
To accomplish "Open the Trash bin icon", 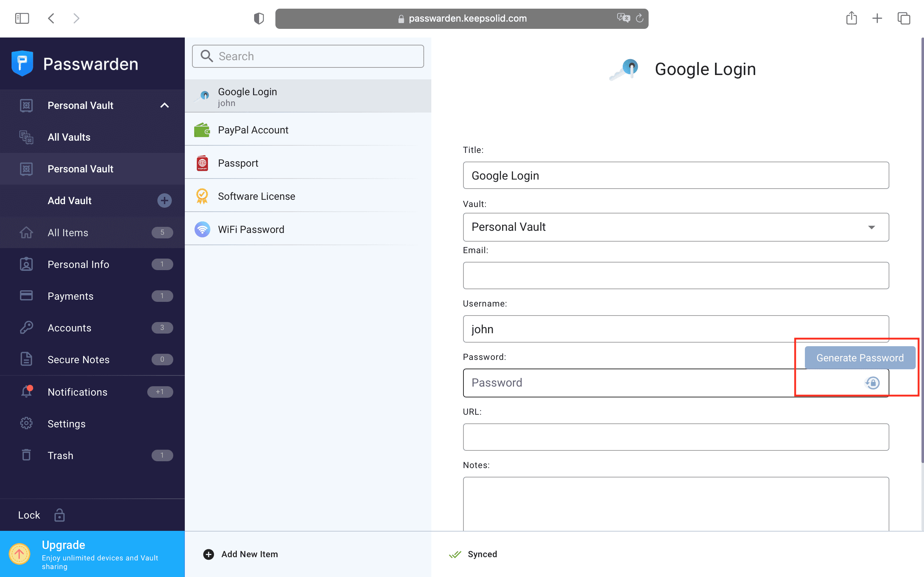I will [x=26, y=455].
